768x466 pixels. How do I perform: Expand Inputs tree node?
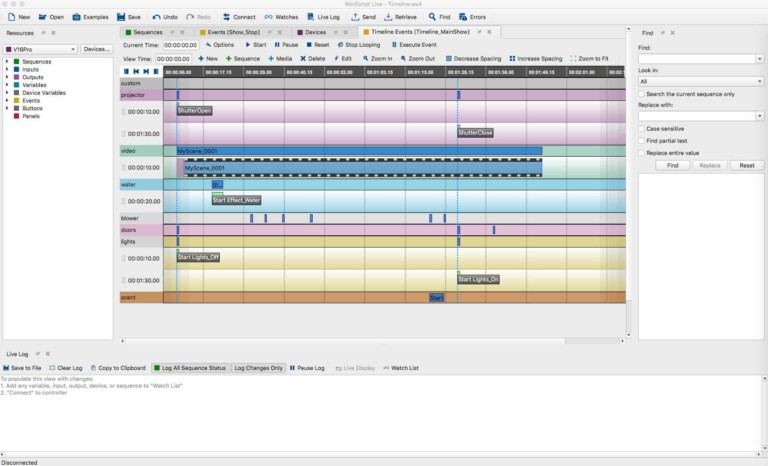[x=7, y=70]
